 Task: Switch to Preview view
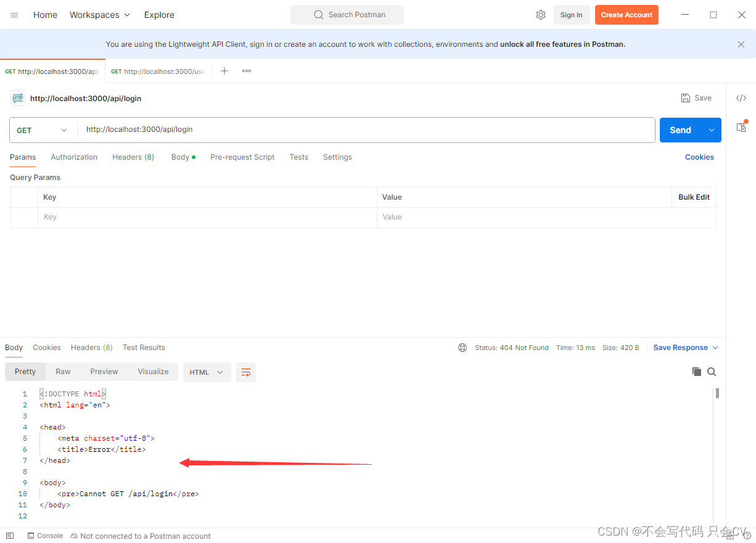[104, 372]
